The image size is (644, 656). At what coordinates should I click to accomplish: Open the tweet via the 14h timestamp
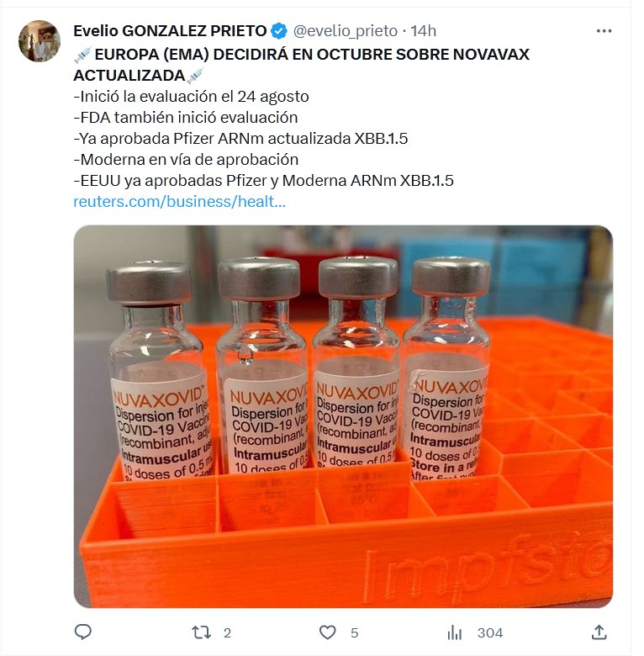click(423, 31)
